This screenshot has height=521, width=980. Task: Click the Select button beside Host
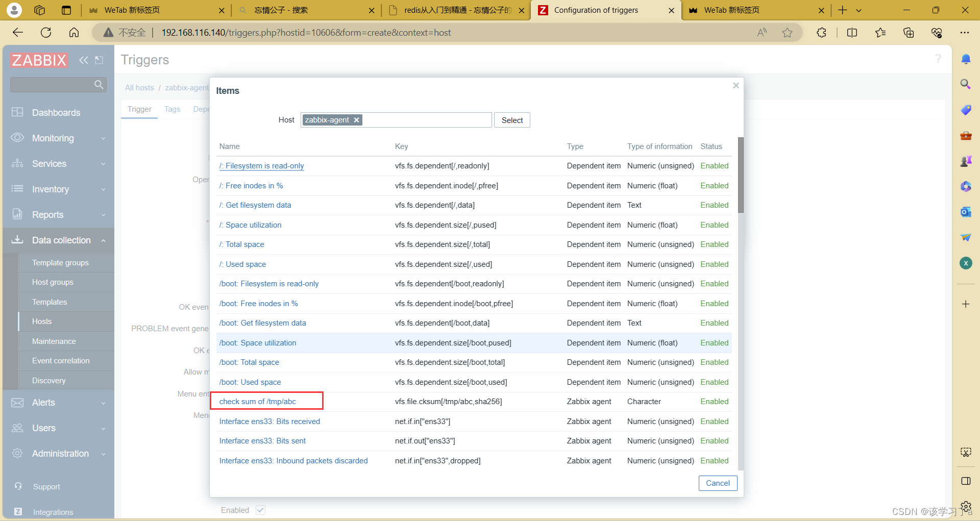point(512,120)
